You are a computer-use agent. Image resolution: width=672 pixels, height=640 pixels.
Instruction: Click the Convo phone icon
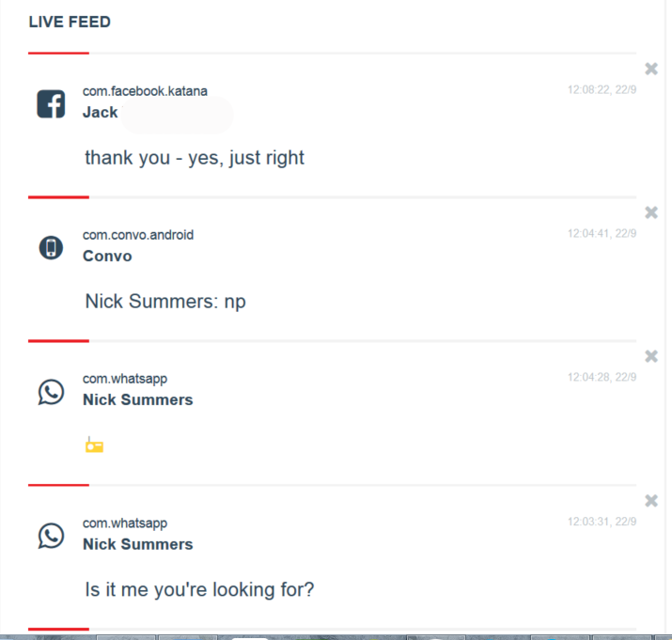click(x=51, y=248)
